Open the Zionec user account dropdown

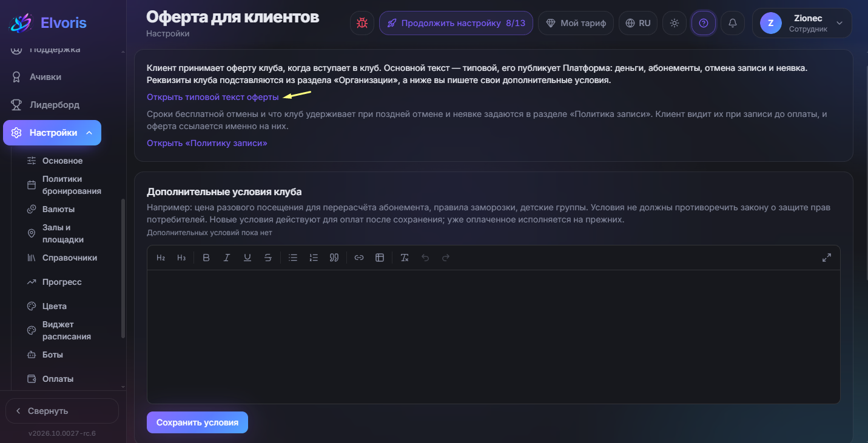click(802, 23)
